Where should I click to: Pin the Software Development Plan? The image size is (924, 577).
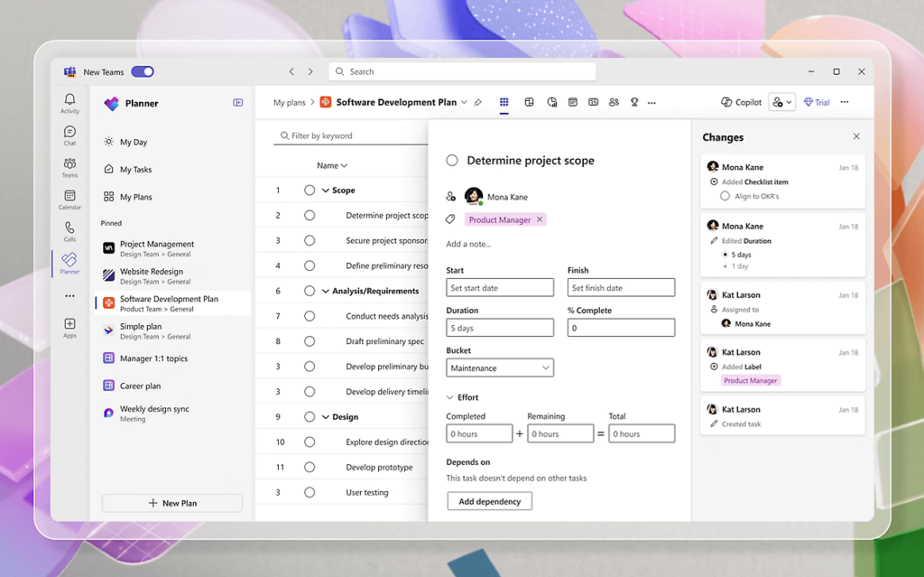coord(478,103)
